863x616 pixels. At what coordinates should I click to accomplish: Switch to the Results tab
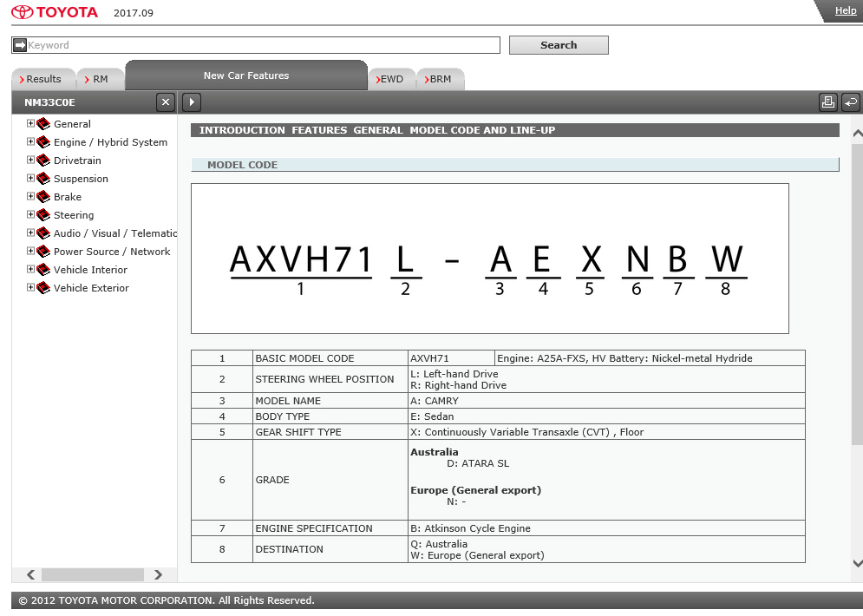click(x=42, y=79)
